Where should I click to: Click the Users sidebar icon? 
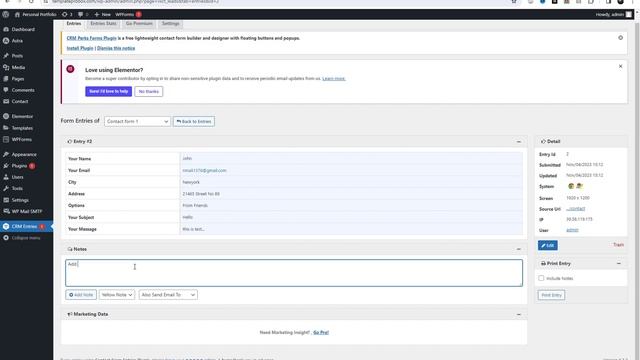click(x=6, y=177)
